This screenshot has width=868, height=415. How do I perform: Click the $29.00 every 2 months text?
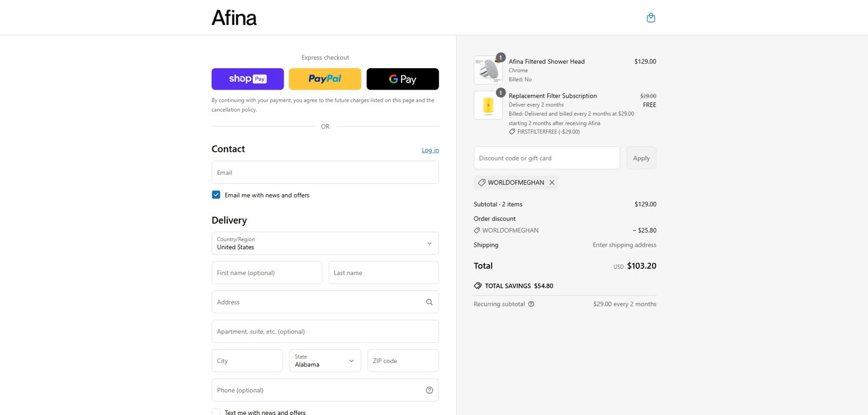pos(625,304)
